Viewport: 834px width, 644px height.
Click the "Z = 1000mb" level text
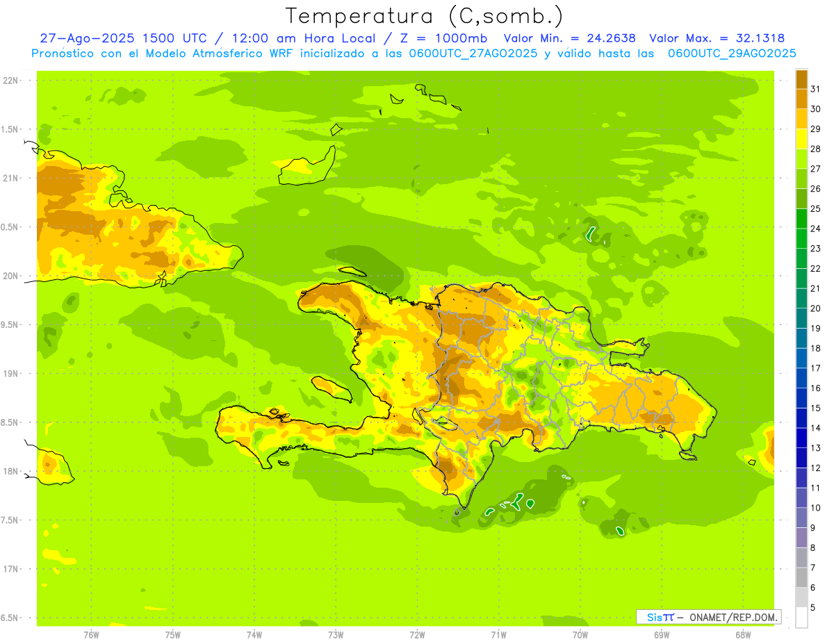[x=441, y=38]
